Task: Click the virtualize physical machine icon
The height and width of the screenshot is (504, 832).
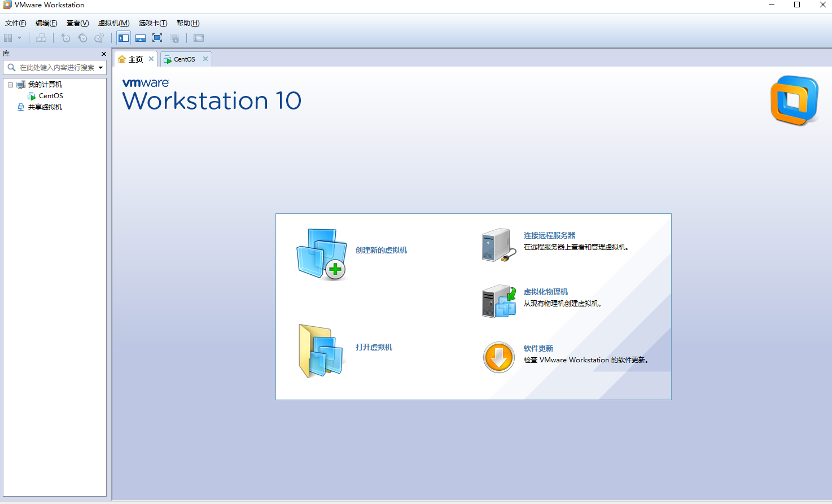Action: coord(499,301)
